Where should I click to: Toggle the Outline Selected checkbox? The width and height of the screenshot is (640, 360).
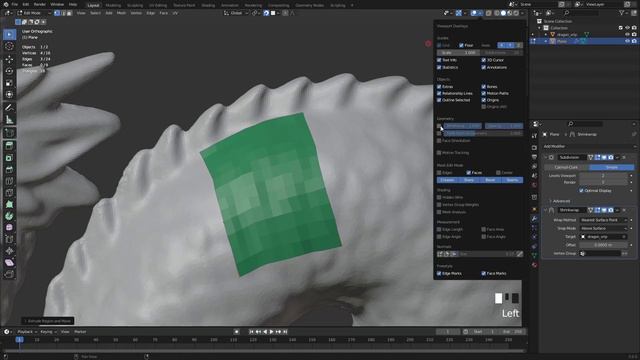point(439,100)
